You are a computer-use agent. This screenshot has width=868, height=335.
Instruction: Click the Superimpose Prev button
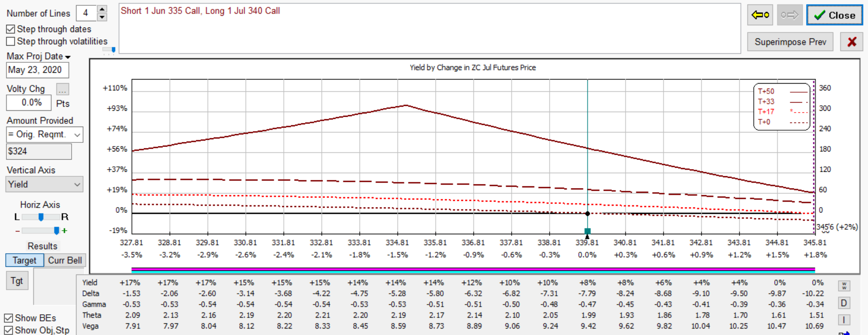pos(790,42)
